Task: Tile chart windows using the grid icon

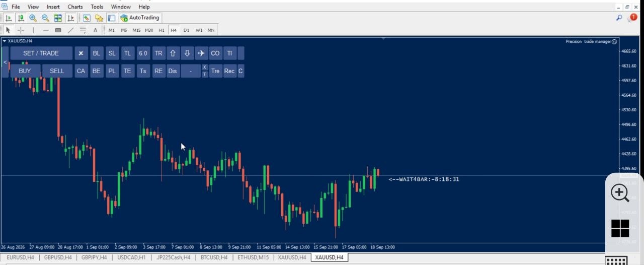Action: click(x=58, y=18)
